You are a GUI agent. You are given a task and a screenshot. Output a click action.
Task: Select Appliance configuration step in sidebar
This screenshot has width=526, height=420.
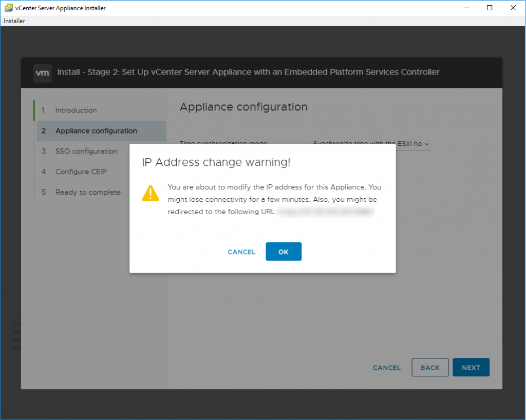pyautogui.click(x=96, y=131)
